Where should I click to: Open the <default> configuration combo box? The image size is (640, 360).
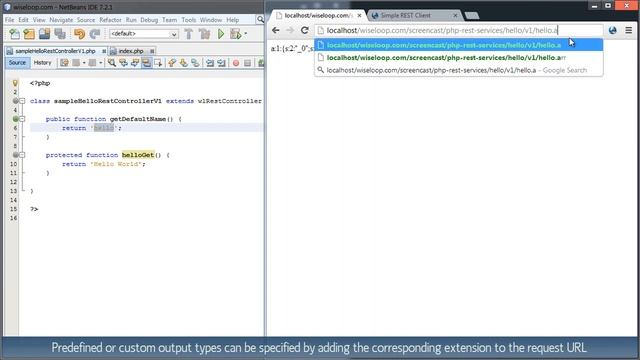tap(144, 34)
